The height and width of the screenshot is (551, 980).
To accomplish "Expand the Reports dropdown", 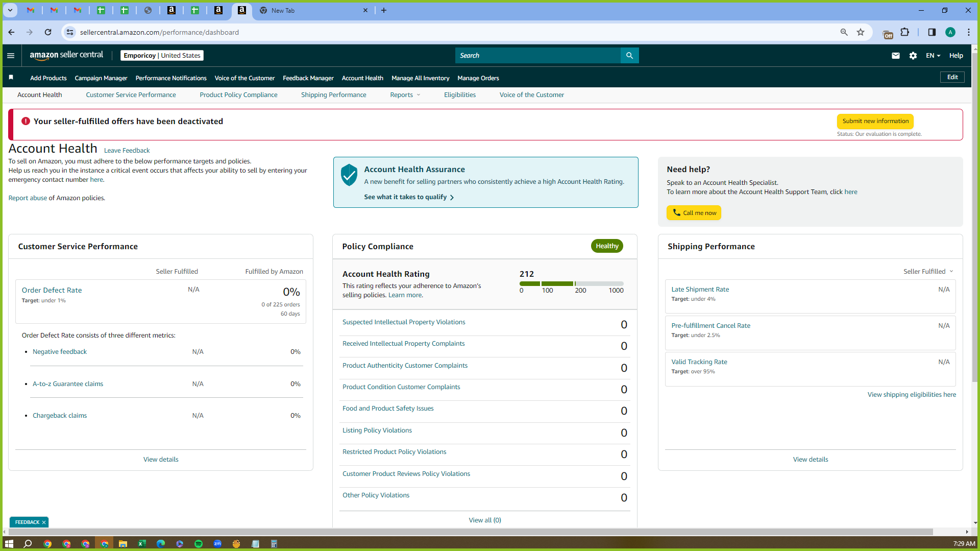I will click(405, 95).
